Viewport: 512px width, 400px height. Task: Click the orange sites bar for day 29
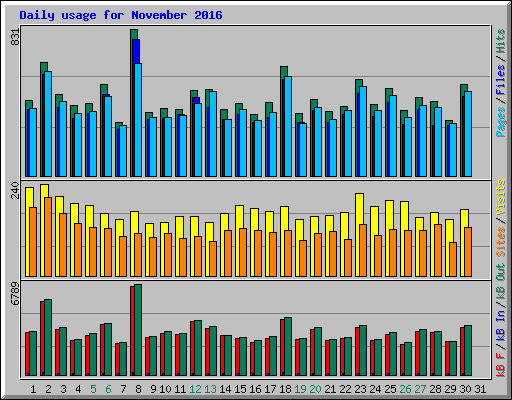pyautogui.click(x=453, y=259)
